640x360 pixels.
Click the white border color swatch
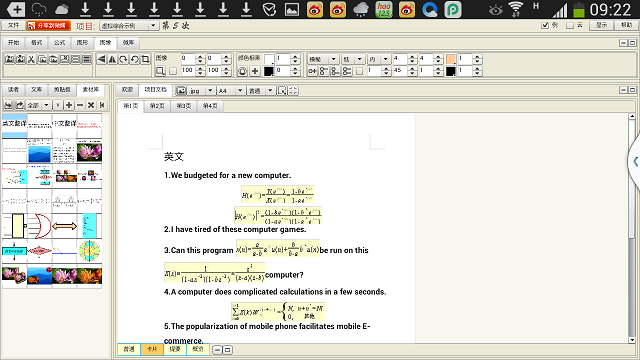click(x=269, y=59)
